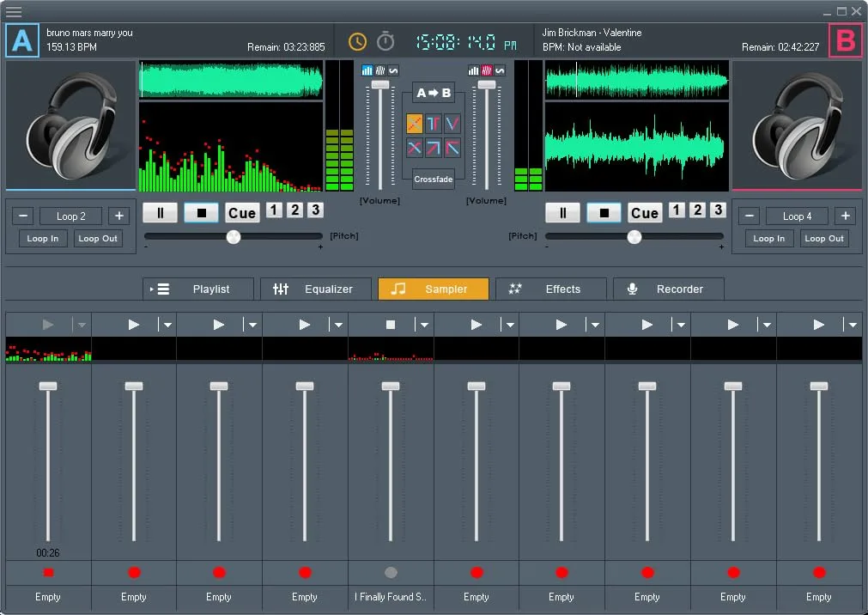This screenshot has height=615, width=868.
Task: Toggle the red spectral display for deck B
Action: [x=487, y=70]
